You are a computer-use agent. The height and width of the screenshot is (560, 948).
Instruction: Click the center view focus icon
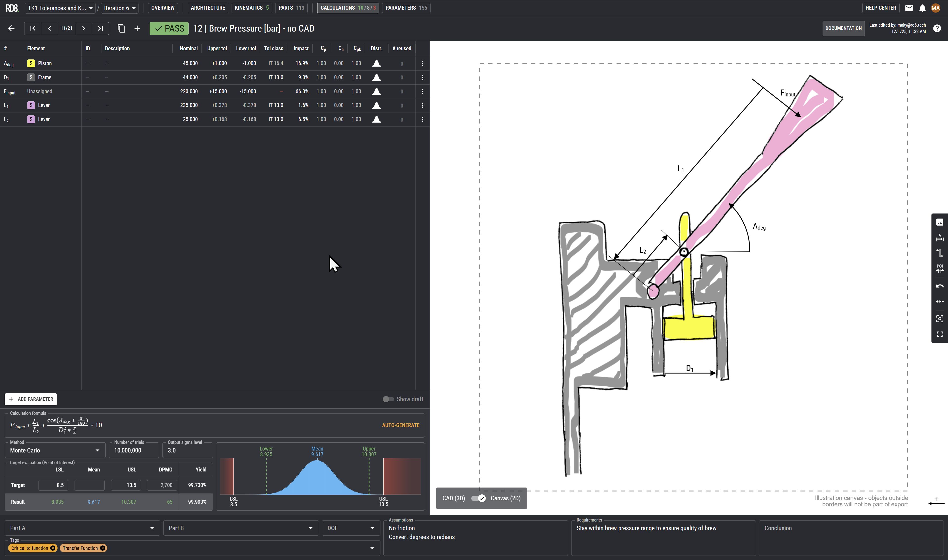point(939,319)
